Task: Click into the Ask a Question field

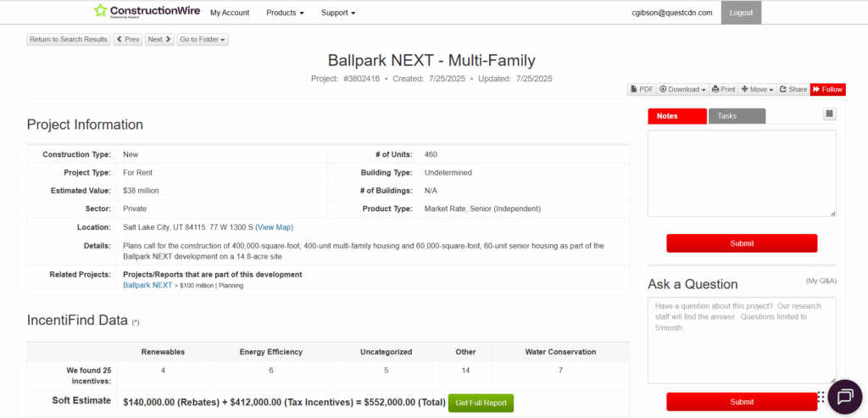Action: [741, 339]
